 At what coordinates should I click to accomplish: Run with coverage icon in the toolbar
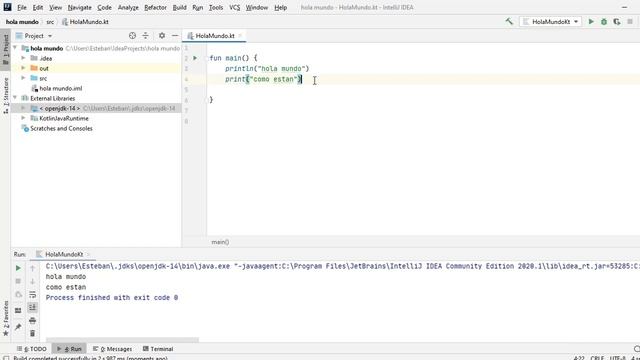(617, 22)
